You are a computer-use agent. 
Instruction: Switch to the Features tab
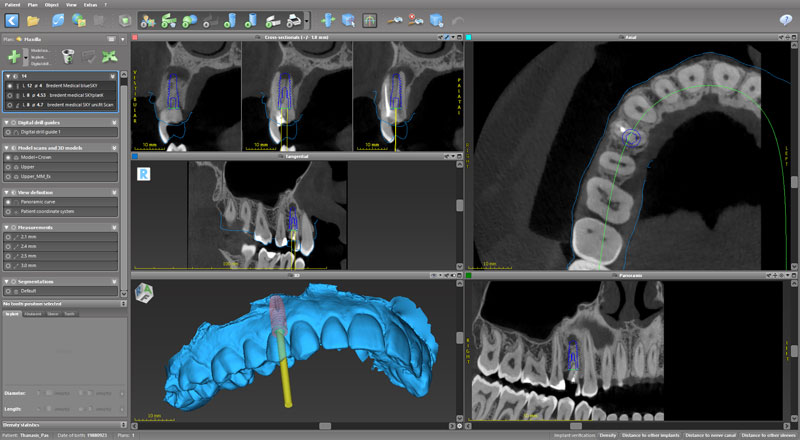[32, 313]
